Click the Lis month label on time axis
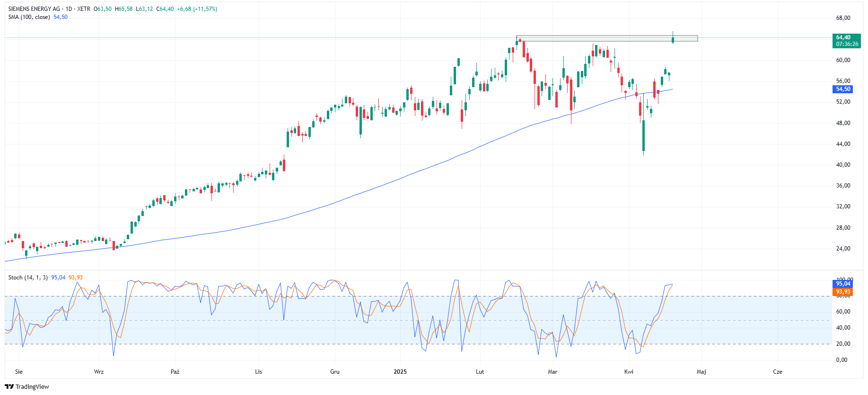This screenshot has height=395, width=868. 258,372
